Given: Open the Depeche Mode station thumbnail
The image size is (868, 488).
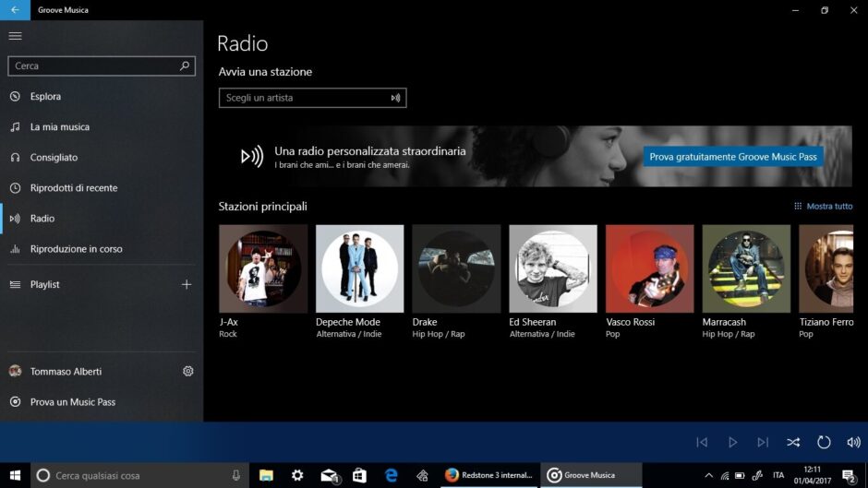Looking at the screenshot, I should pyautogui.click(x=360, y=268).
